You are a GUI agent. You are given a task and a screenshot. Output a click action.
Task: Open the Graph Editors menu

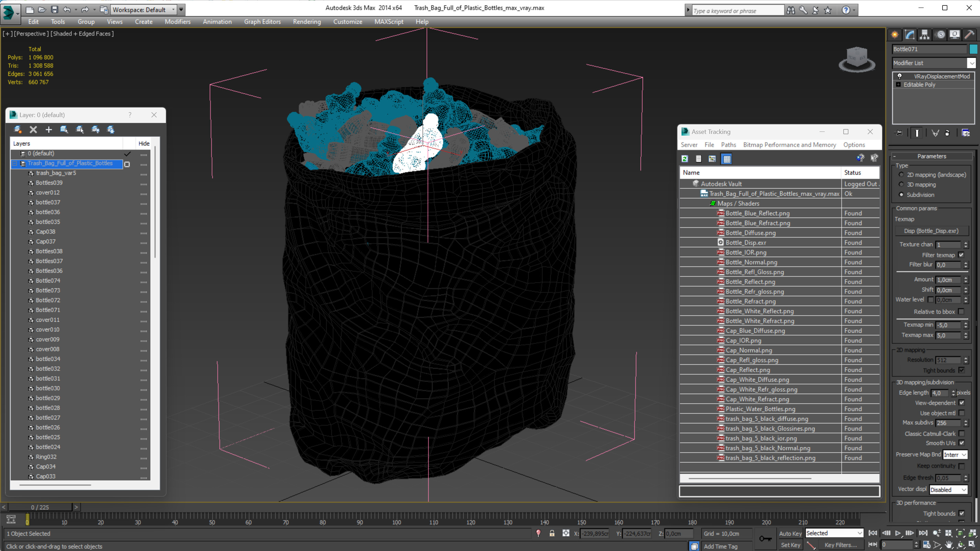262,22
